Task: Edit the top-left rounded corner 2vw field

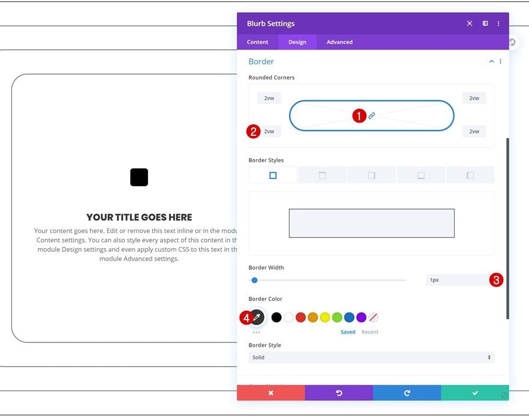Action: pos(269,98)
